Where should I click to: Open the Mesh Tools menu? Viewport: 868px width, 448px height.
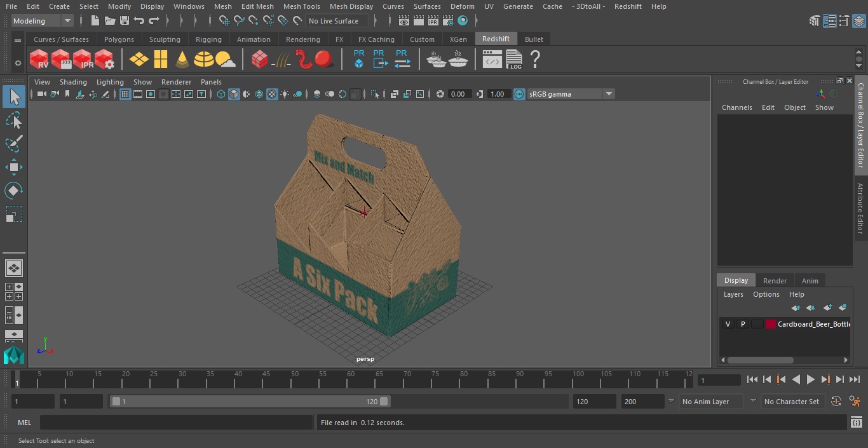tap(301, 6)
